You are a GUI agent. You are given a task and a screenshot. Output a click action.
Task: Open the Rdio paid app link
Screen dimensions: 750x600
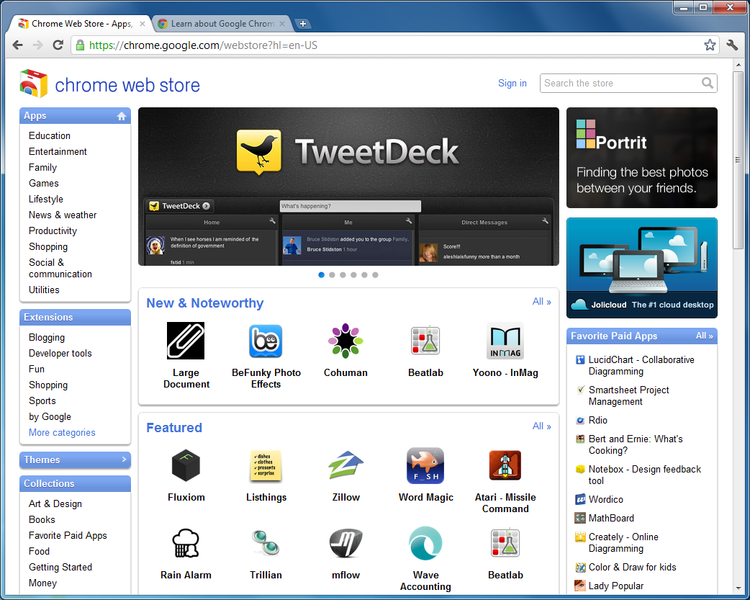point(597,420)
